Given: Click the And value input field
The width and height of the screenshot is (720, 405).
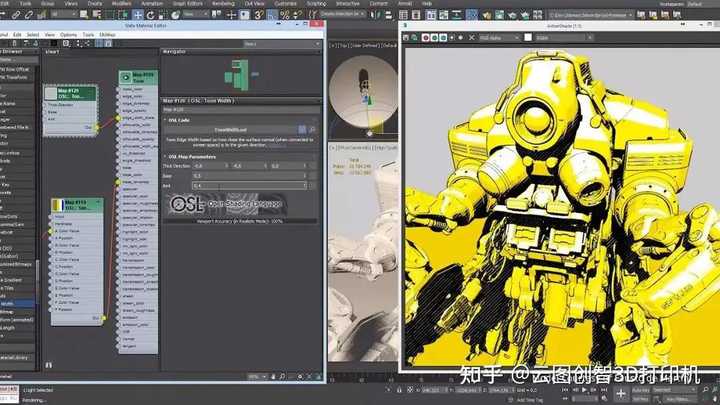Looking at the screenshot, I should click(249, 186).
